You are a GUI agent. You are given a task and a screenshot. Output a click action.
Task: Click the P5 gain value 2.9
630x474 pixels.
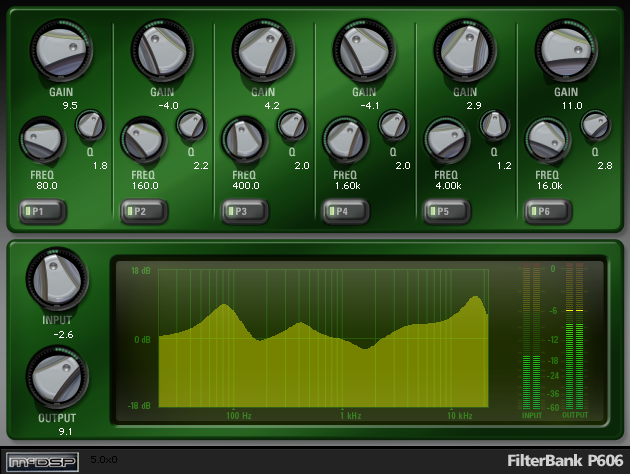tap(474, 106)
